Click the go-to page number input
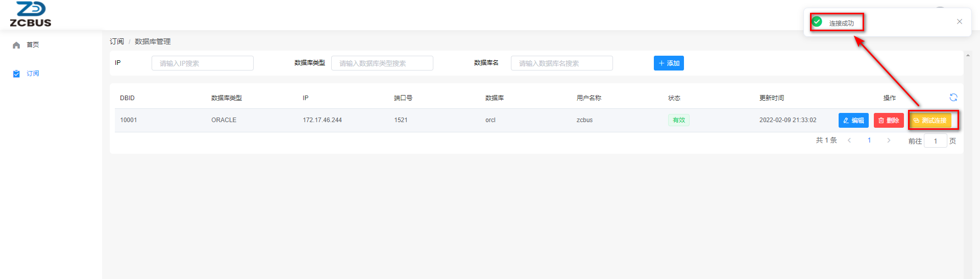This screenshot has width=980, height=279. coord(935,141)
